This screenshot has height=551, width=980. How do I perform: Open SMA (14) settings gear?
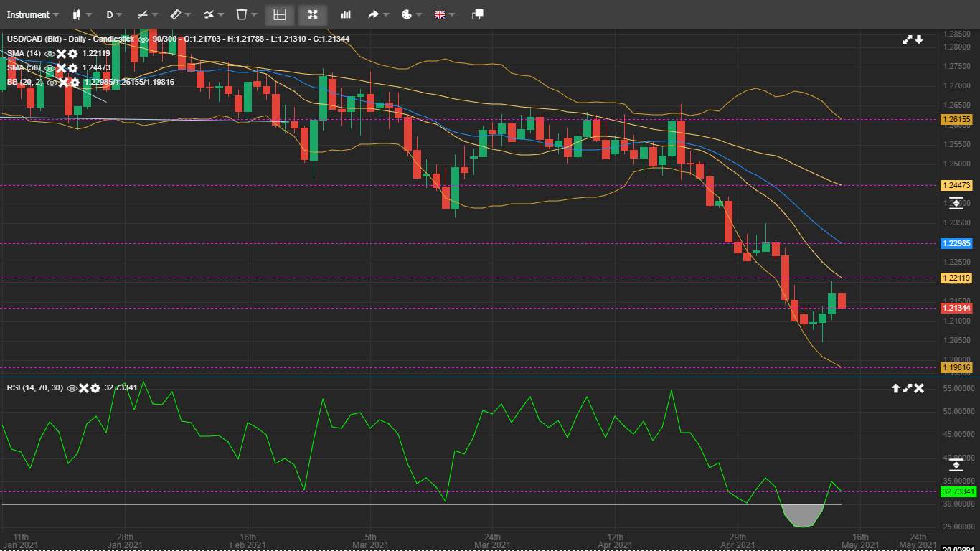pos(72,54)
